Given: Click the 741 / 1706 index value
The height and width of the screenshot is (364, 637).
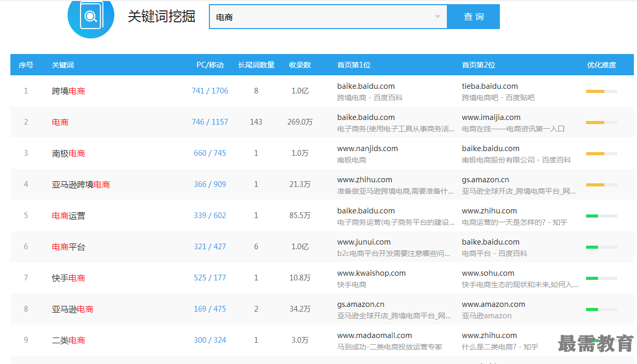Looking at the screenshot, I should 210,91.
